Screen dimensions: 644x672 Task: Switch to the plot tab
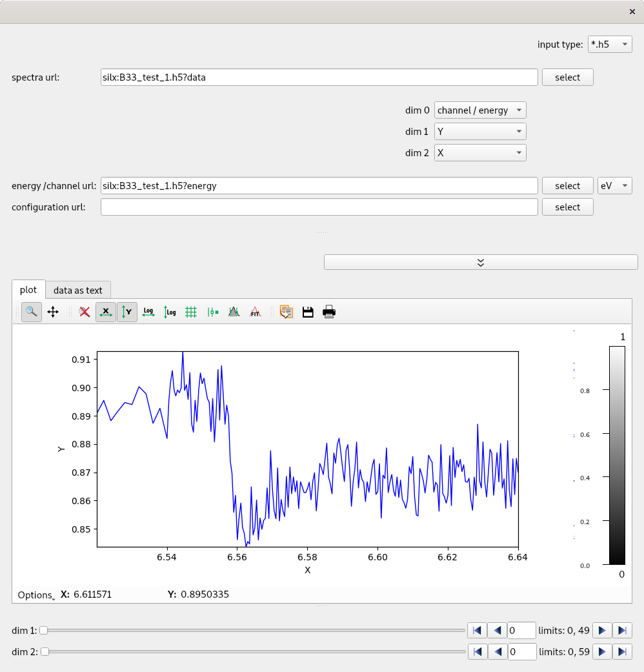28,290
